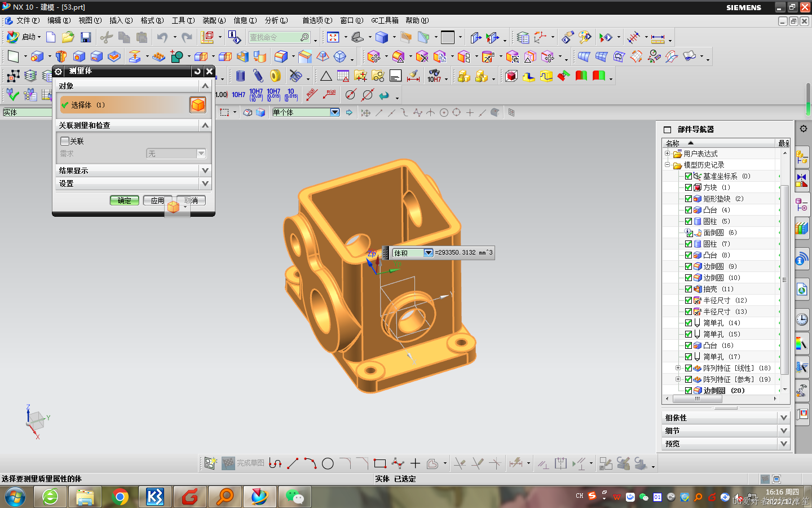
Task: Expand the 用户表达式 tree node
Action: (667, 154)
